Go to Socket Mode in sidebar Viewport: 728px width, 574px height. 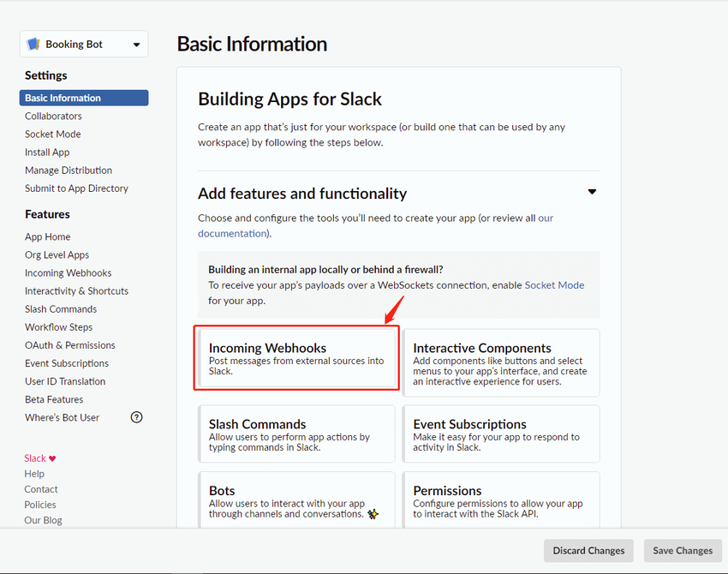tap(52, 135)
